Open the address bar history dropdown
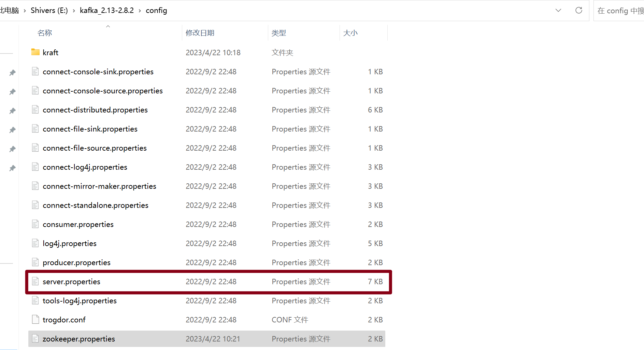The image size is (644, 350). click(558, 10)
